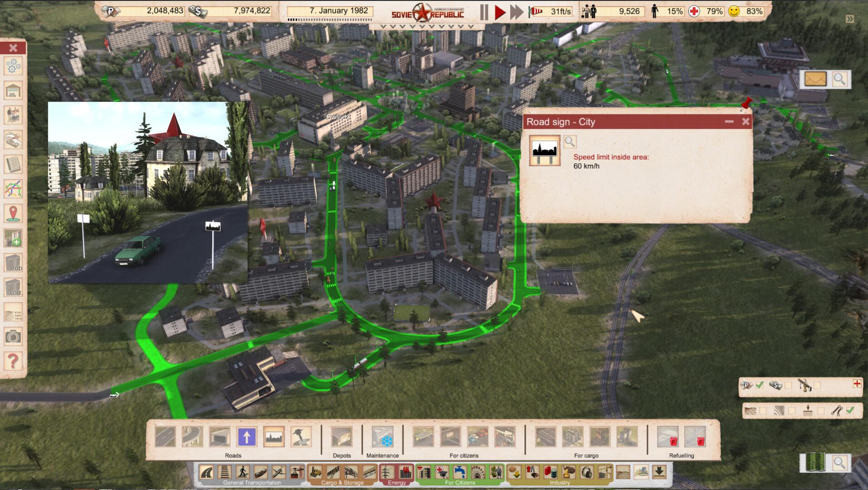Select the road sign City icon in Roads
Image resolution: width=868 pixels, height=490 pixels.
click(274, 437)
